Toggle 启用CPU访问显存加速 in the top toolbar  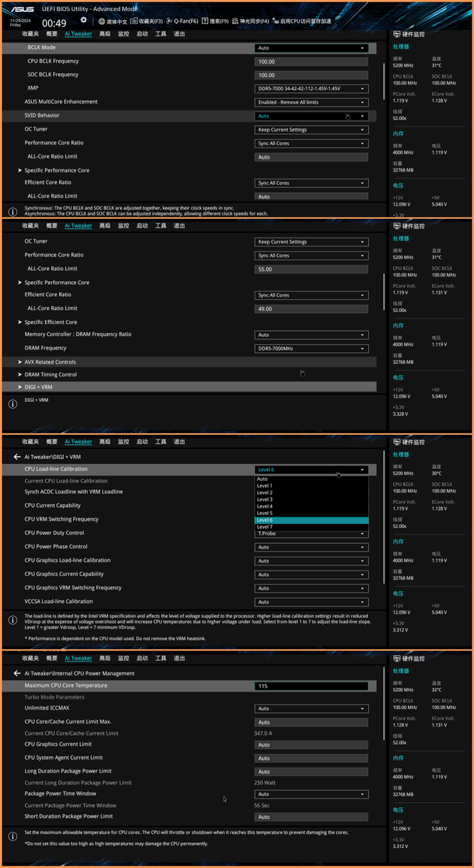(301, 21)
